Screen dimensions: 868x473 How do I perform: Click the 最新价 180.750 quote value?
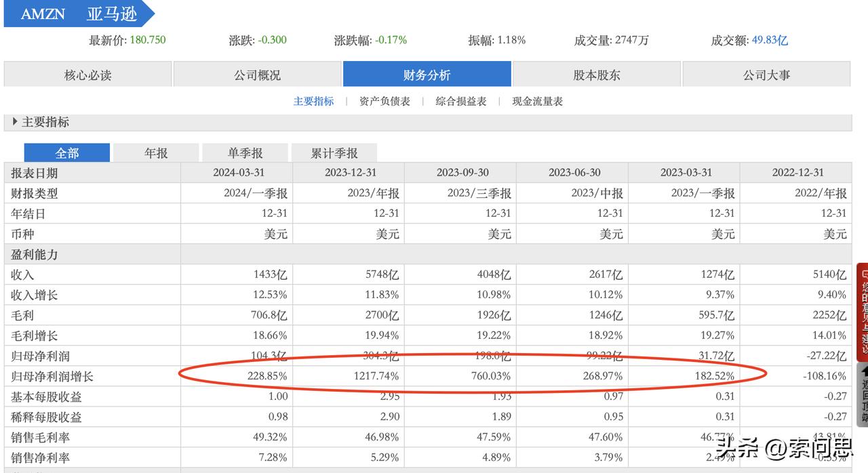coord(147,40)
